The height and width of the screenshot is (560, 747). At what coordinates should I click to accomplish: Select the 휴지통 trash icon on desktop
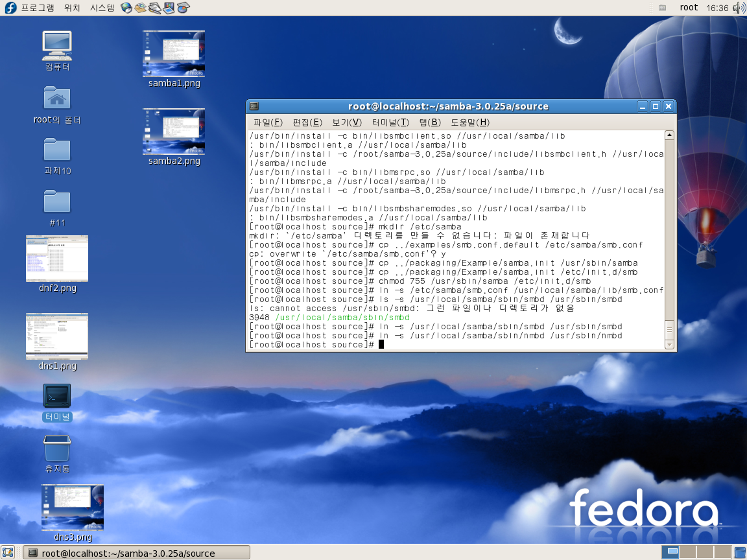coord(57,449)
